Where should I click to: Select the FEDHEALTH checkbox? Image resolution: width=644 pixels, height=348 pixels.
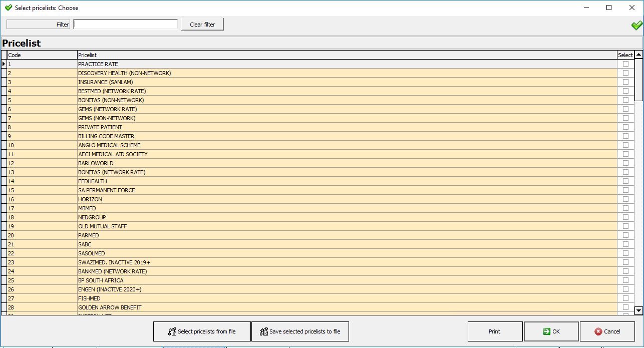(625, 181)
